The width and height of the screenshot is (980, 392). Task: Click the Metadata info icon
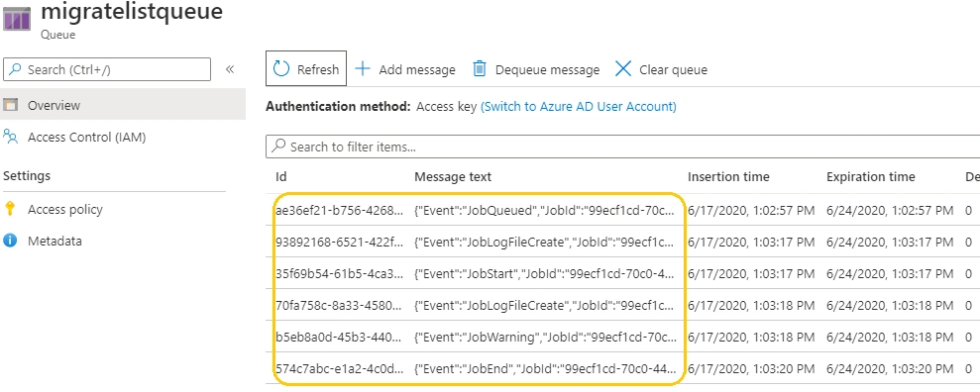click(10, 241)
